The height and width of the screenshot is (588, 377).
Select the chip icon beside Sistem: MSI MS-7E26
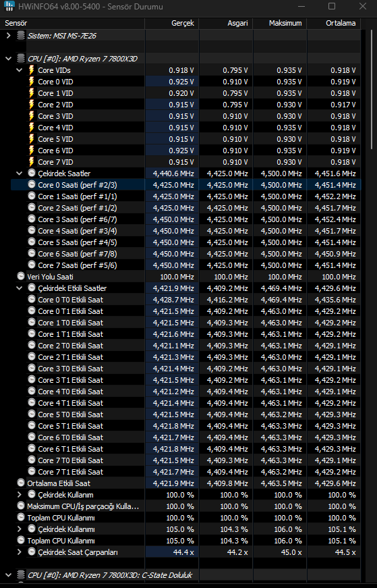21,36
